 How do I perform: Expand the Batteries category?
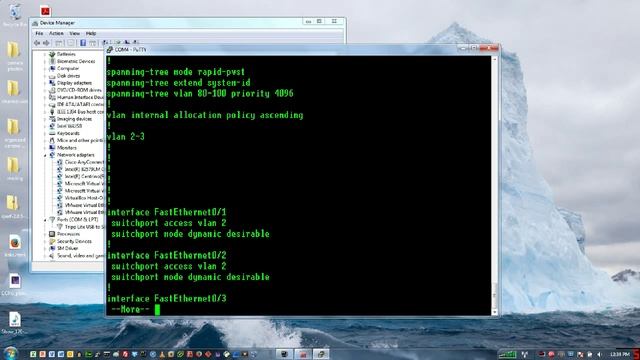45,54
